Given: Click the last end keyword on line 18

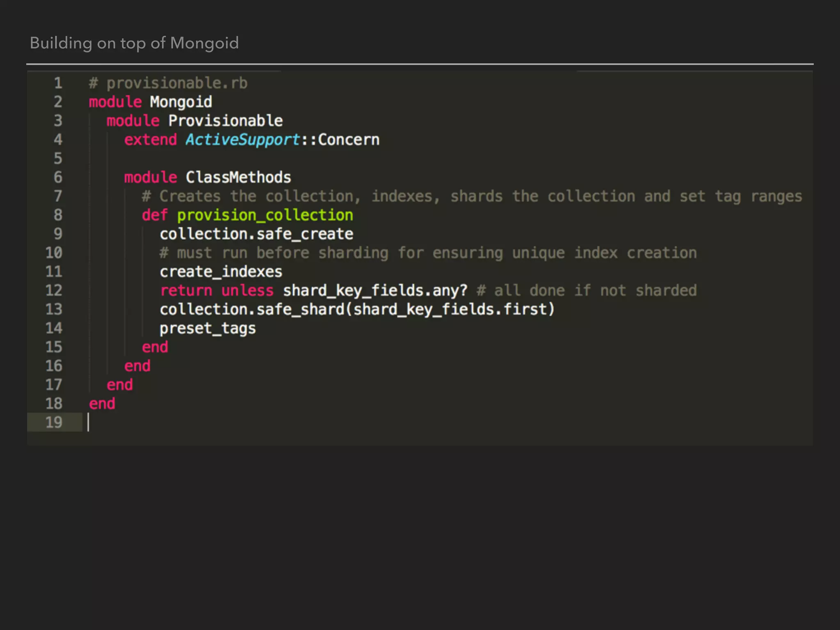Looking at the screenshot, I should coord(102,404).
